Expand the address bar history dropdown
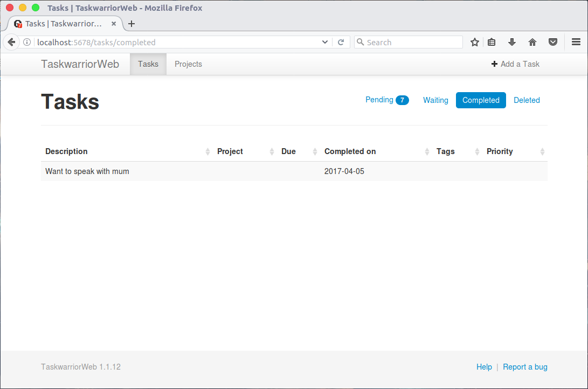 click(x=325, y=43)
